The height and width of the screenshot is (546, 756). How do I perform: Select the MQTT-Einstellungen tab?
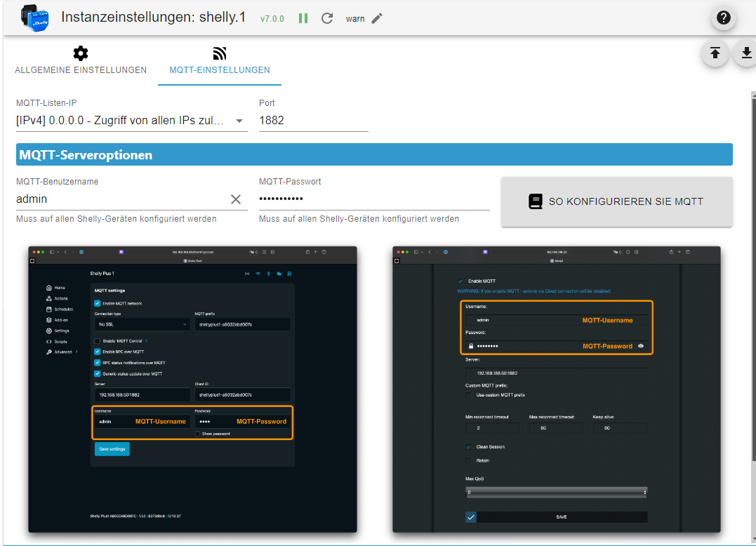pyautogui.click(x=220, y=61)
